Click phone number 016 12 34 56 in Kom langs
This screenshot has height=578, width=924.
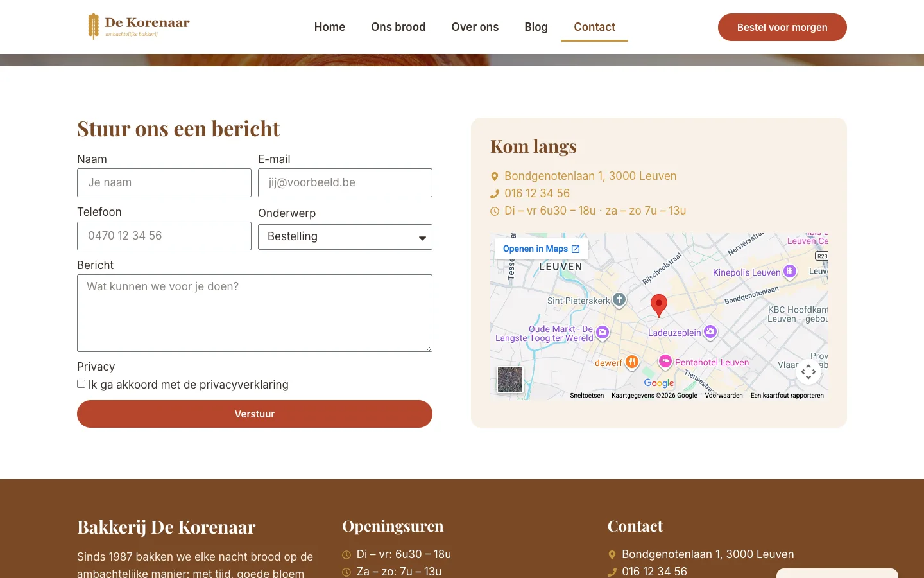[x=537, y=193]
